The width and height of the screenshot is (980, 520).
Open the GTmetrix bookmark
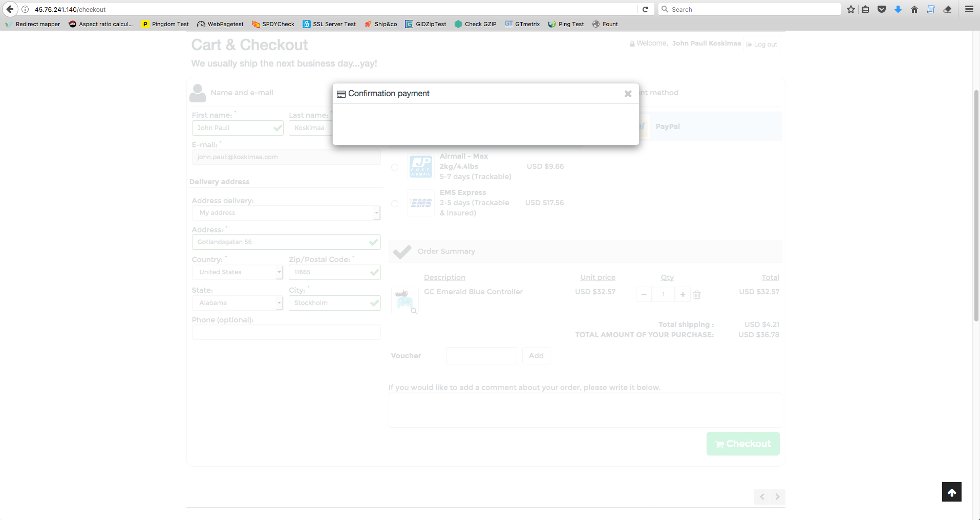pos(522,24)
